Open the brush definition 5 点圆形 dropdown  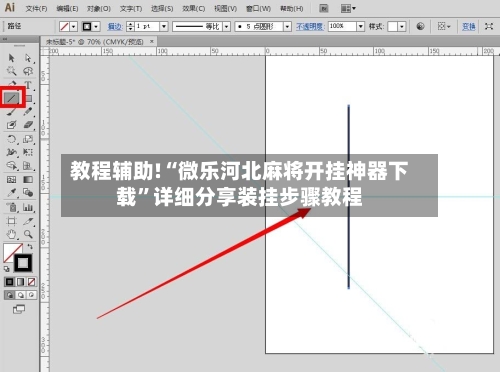(287, 26)
